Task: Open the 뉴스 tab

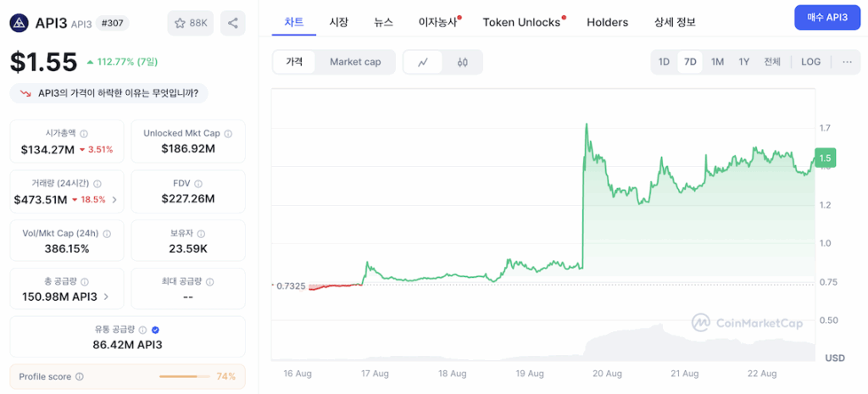Action: coord(383,23)
